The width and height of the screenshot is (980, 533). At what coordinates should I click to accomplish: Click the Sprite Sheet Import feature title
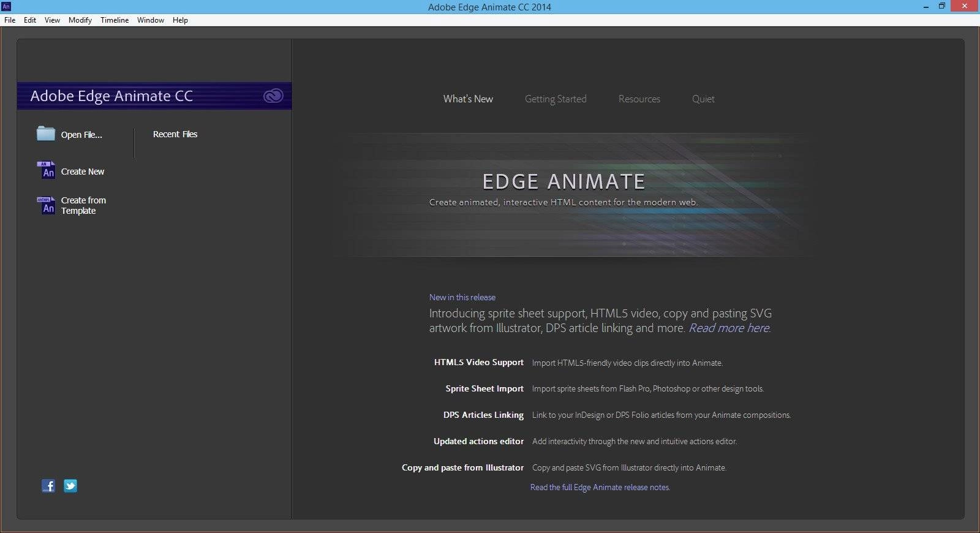click(484, 388)
